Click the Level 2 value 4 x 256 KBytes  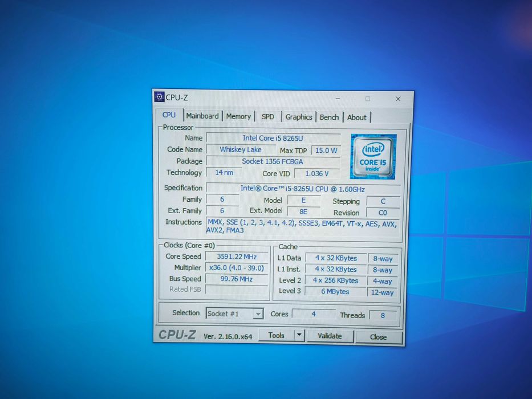tap(335, 280)
